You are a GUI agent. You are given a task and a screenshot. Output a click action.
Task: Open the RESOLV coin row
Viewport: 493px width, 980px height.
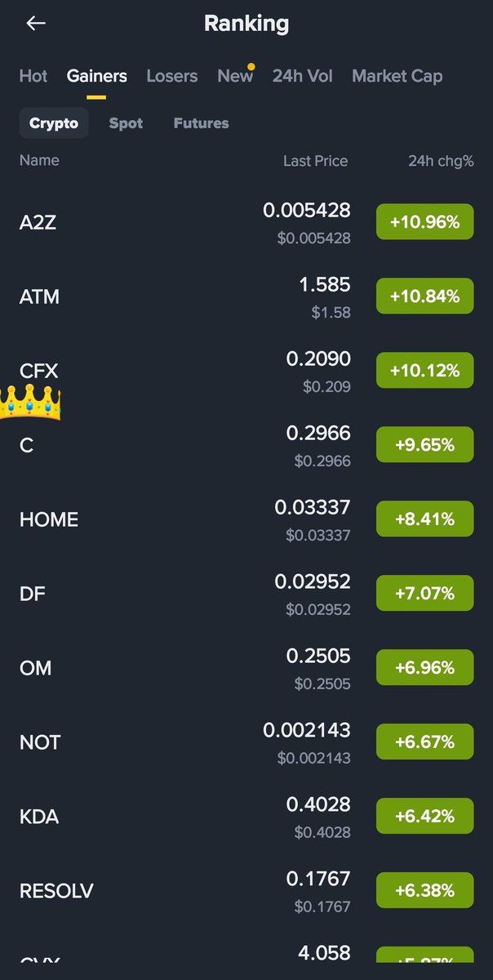click(x=246, y=891)
